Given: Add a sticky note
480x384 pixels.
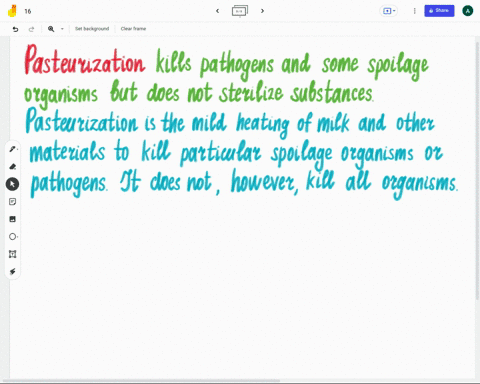Looking at the screenshot, I should [12, 202].
